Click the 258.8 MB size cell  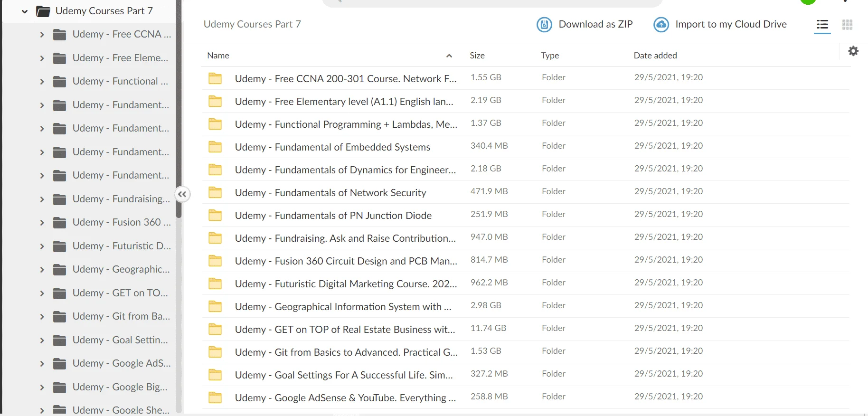[489, 397]
